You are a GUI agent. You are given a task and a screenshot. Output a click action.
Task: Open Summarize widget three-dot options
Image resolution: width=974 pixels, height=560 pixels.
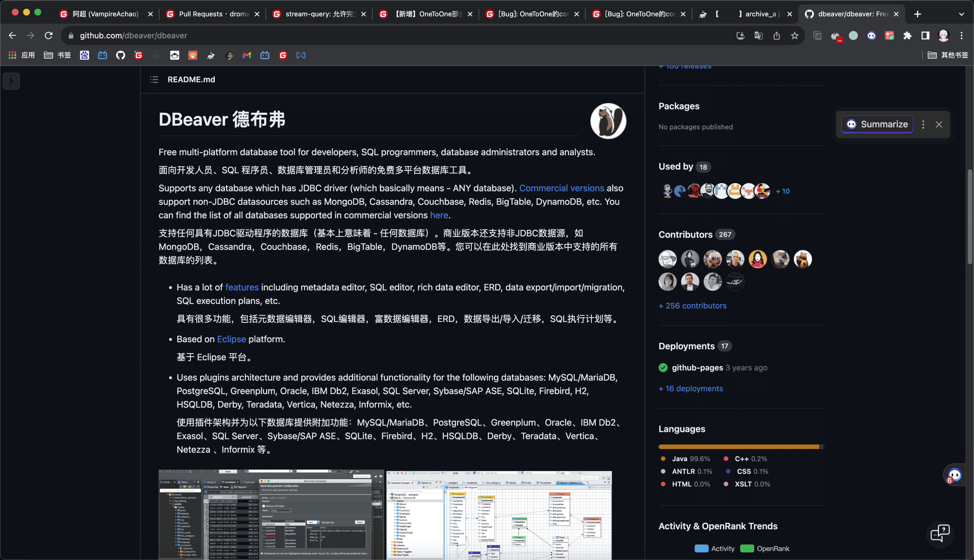pos(923,124)
